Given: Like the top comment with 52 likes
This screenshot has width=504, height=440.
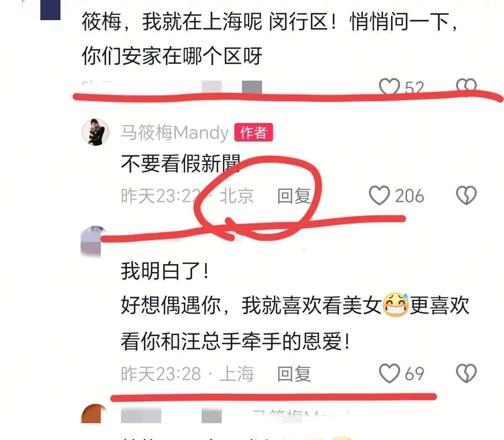Looking at the screenshot, I should point(389,86).
